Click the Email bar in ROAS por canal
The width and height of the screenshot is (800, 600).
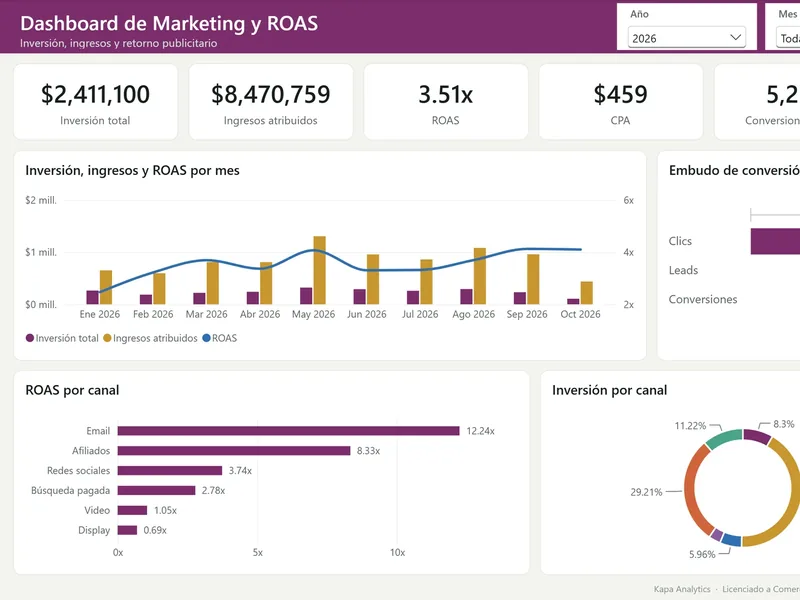(x=288, y=431)
